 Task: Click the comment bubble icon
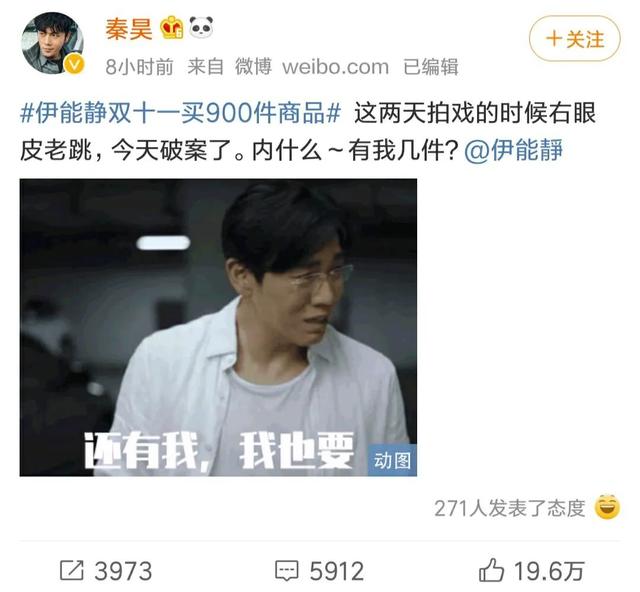point(287,571)
